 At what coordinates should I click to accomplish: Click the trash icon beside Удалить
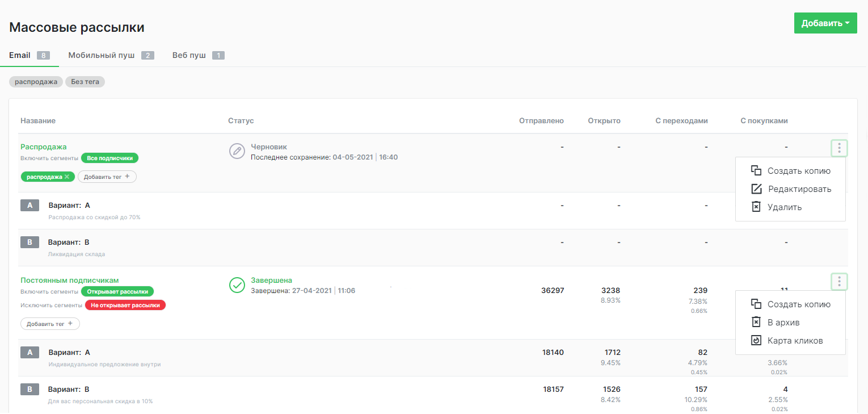coord(756,207)
